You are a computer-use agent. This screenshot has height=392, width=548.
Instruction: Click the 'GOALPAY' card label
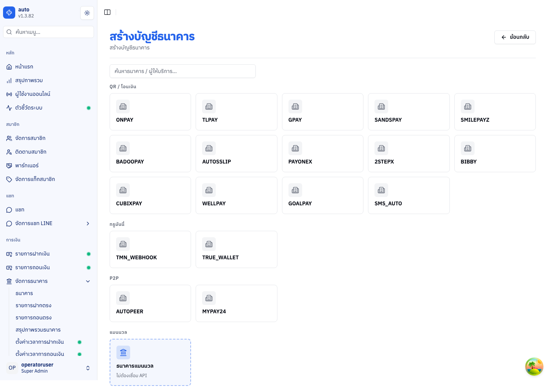300,203
